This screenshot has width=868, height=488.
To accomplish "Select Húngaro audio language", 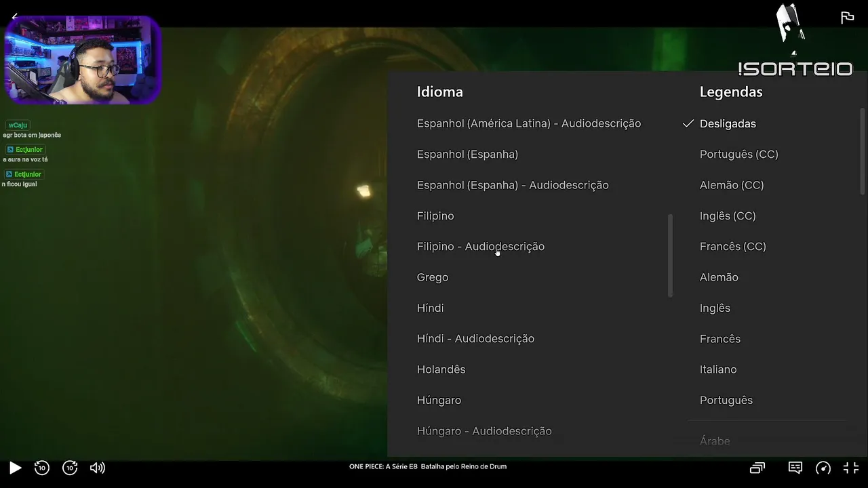I will 439,401.
